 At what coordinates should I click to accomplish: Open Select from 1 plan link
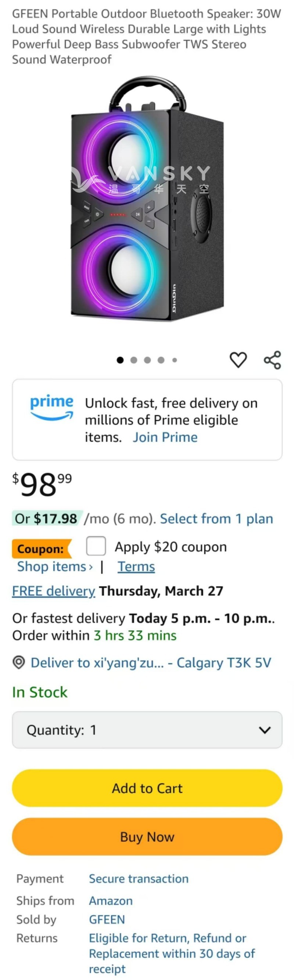pyautogui.click(x=216, y=519)
